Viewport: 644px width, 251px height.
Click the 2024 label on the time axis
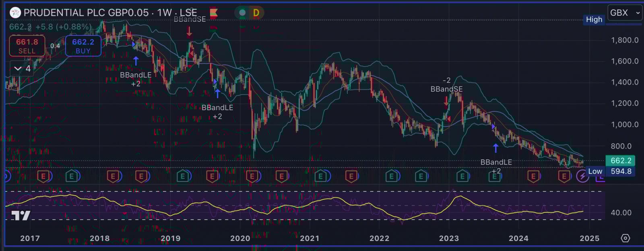[x=518, y=239]
